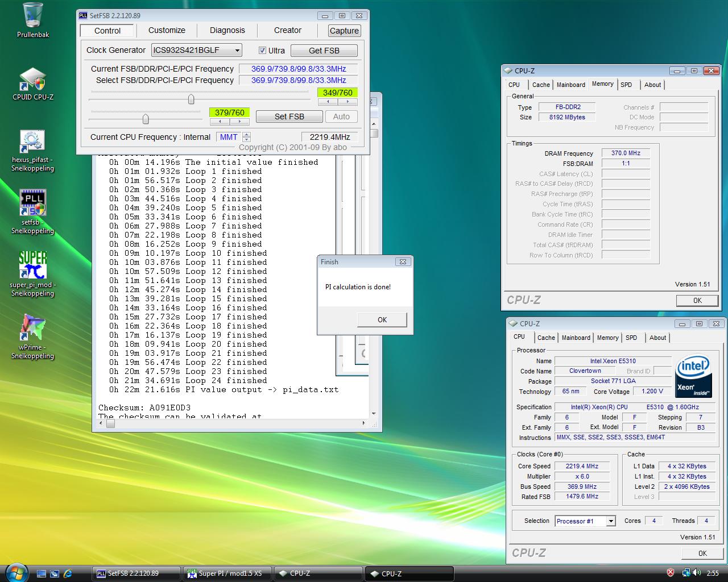
Task: Open super_pi_mod desktop shortcut
Action: click(32, 275)
